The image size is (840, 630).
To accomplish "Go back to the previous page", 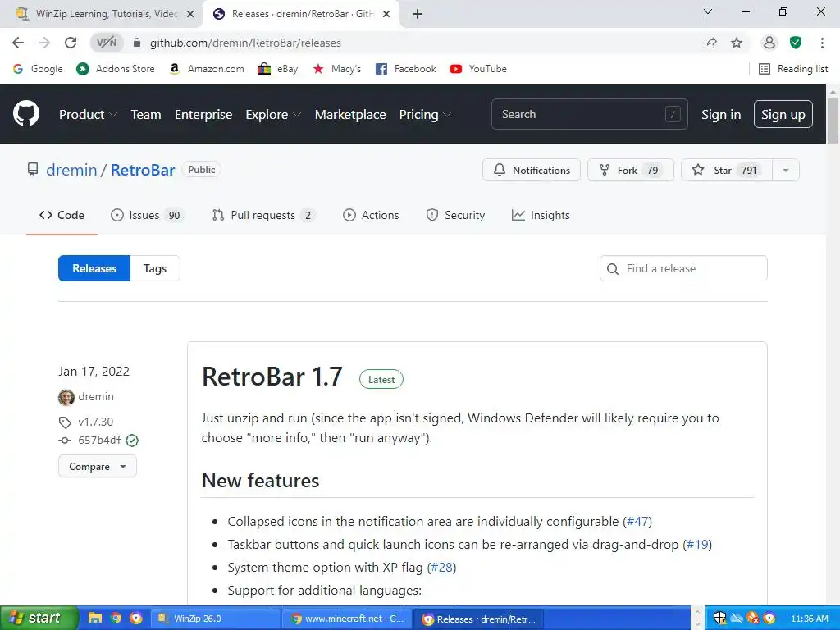I will click(18, 43).
